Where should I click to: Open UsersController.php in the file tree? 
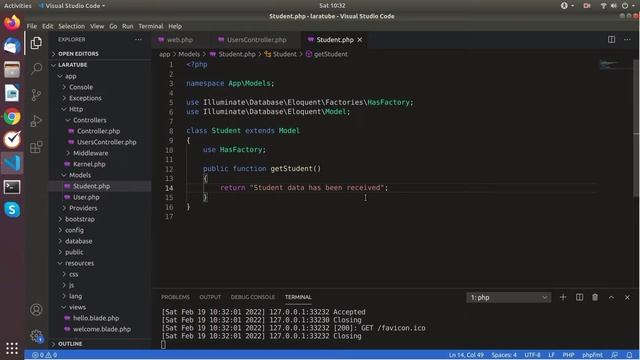tap(107, 142)
